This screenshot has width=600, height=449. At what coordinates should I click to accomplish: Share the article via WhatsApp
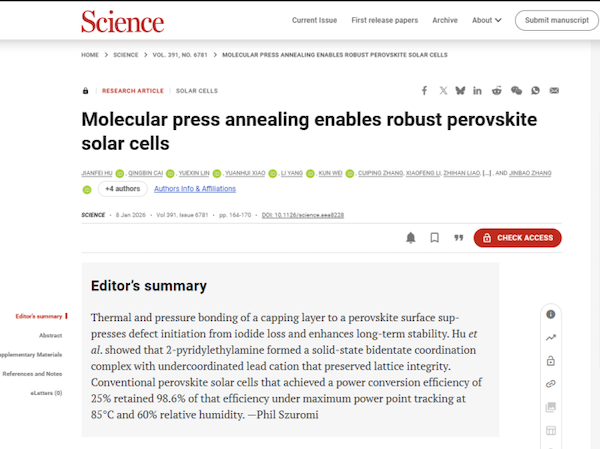pyautogui.click(x=535, y=91)
